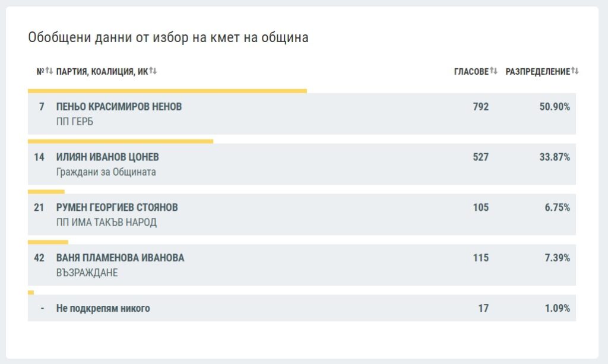Screen dimensions: 608x364
Task: Click the Граждани за Общината party label
Action: (106, 172)
